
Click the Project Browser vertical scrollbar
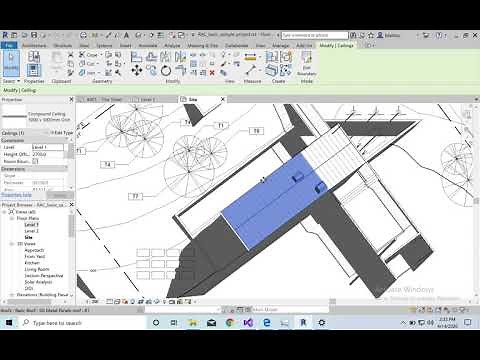71,227
